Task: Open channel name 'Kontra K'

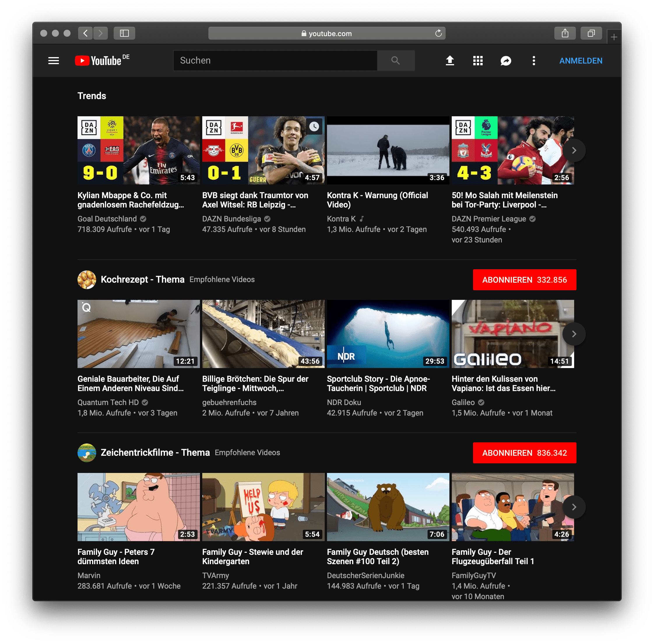Action: [341, 219]
